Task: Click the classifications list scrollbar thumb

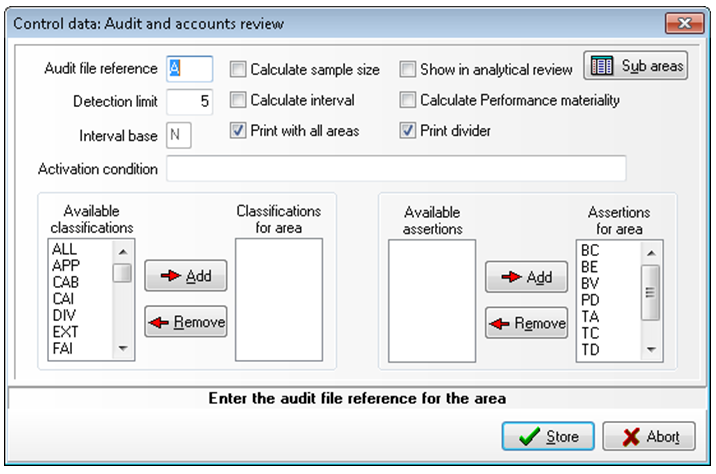Action: click(122, 273)
